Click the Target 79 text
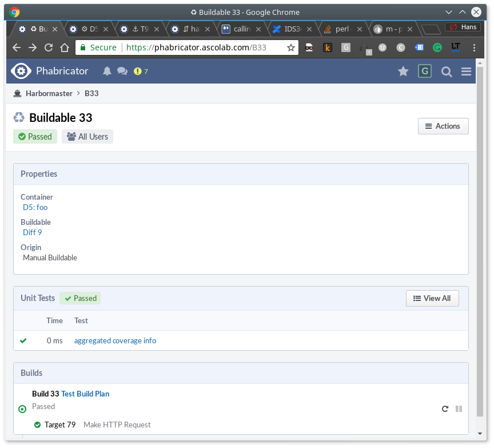Viewport: 494px width, 448px height. tap(60, 425)
